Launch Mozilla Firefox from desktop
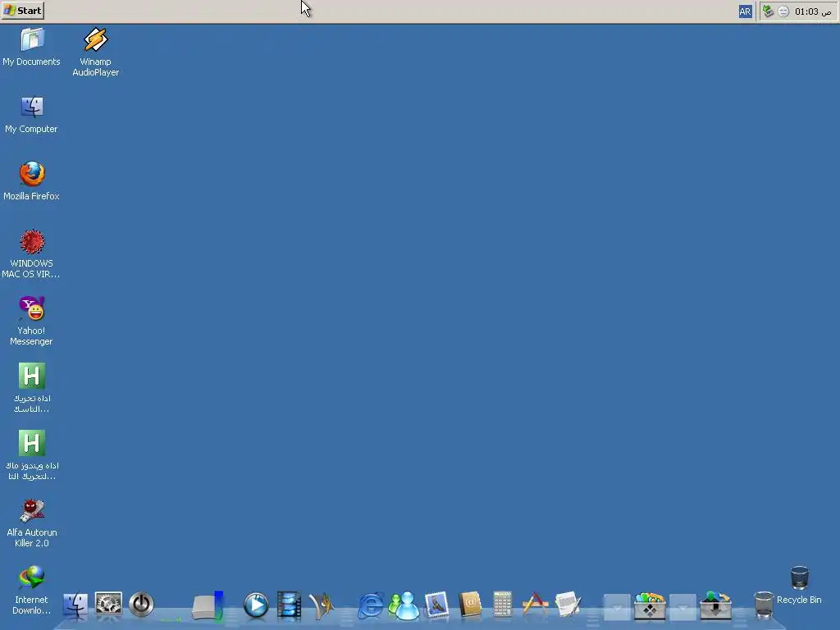 (32, 181)
